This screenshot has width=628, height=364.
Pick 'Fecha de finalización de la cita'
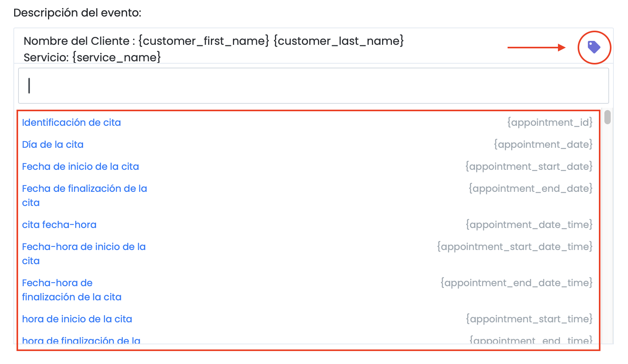(84, 195)
